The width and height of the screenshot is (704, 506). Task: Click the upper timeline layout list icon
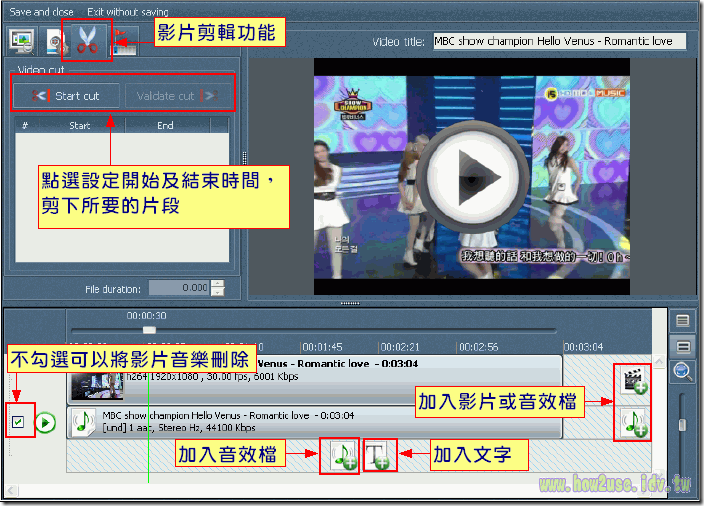click(682, 320)
